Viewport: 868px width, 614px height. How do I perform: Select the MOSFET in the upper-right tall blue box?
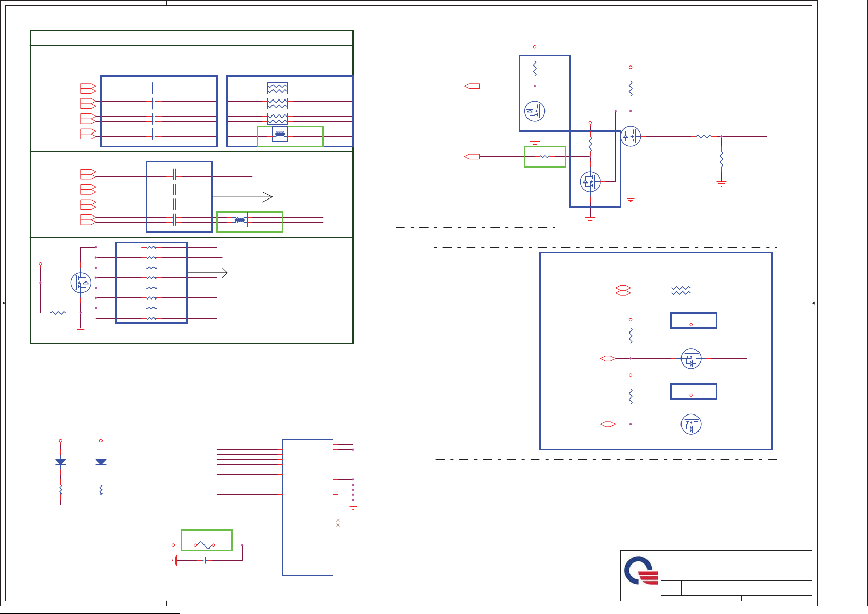tap(535, 111)
